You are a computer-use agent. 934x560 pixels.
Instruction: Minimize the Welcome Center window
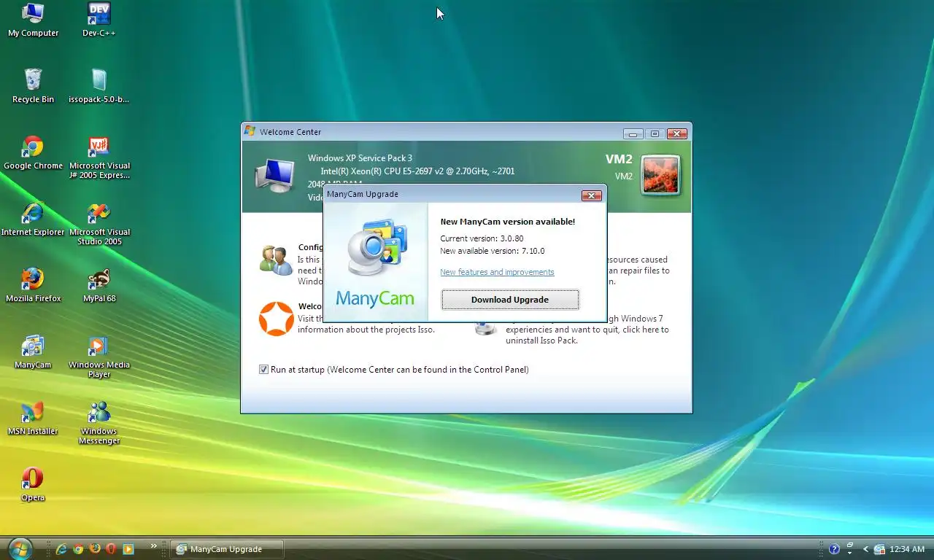tap(633, 133)
